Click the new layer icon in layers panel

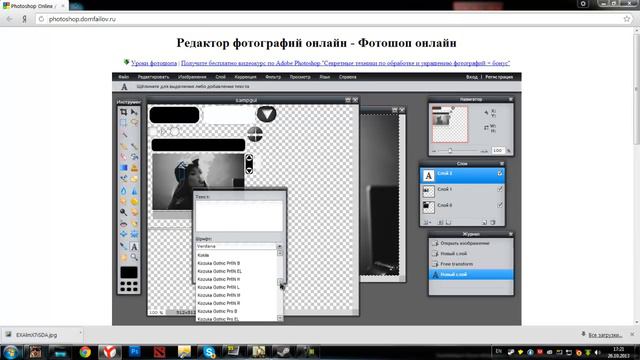point(484,222)
